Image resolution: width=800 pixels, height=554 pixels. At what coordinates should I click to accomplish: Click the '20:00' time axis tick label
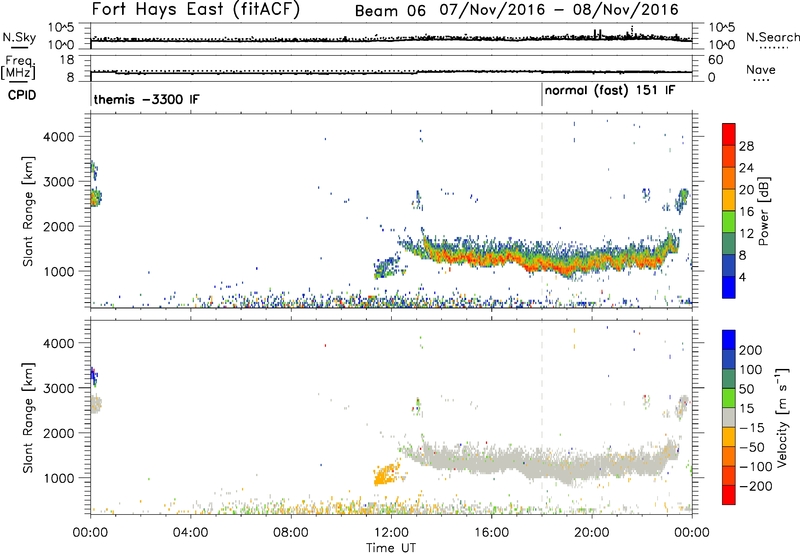click(591, 533)
